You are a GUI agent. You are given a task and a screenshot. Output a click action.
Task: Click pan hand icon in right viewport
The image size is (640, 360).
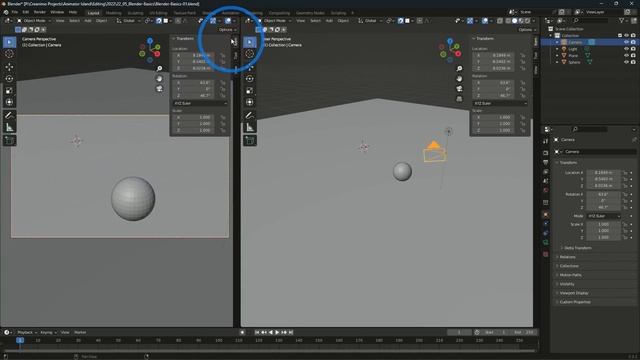pos(459,78)
